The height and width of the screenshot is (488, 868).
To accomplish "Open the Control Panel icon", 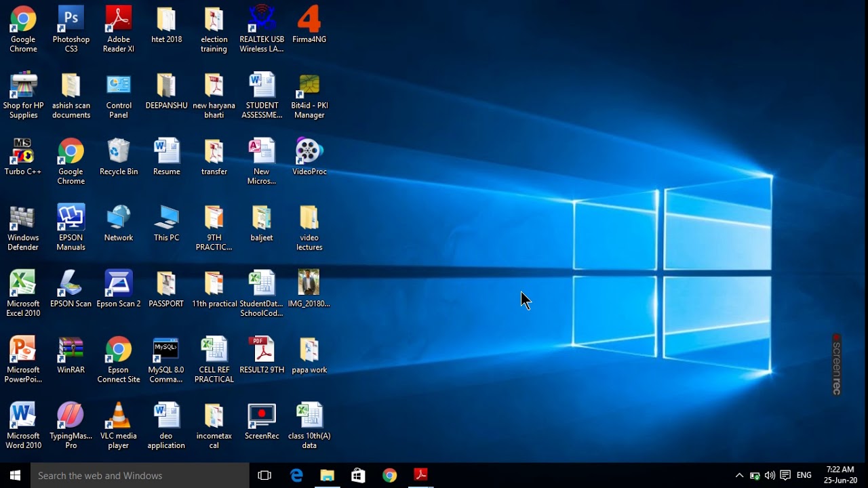I will (x=119, y=95).
